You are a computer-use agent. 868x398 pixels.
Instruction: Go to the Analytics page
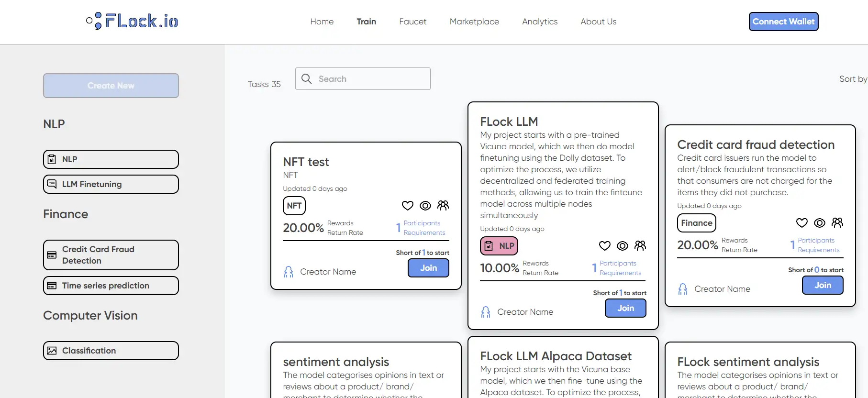(539, 22)
